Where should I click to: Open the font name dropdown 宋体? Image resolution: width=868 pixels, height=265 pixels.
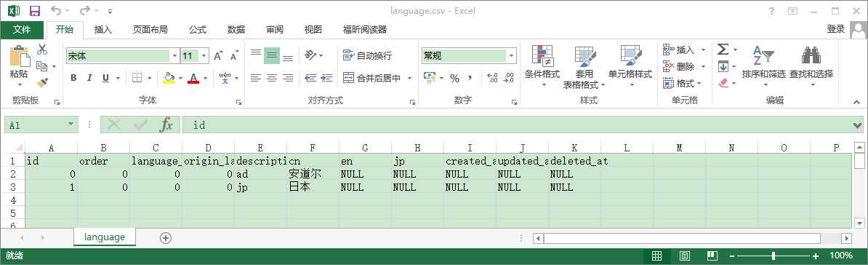[175, 55]
